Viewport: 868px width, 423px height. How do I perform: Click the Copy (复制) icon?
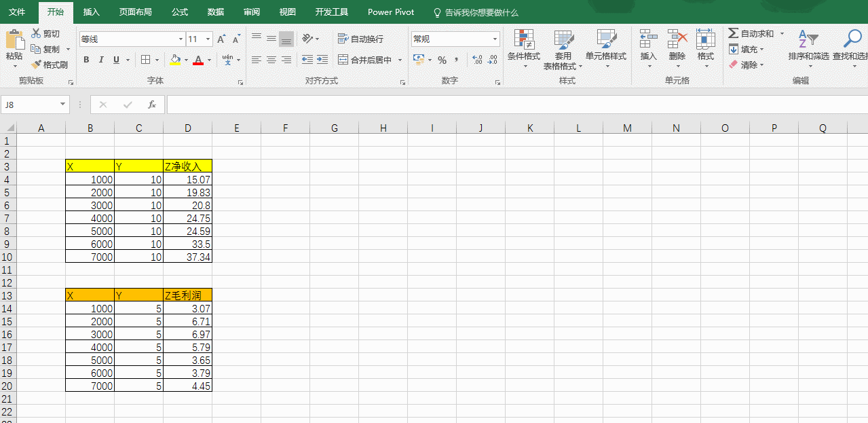[36, 49]
